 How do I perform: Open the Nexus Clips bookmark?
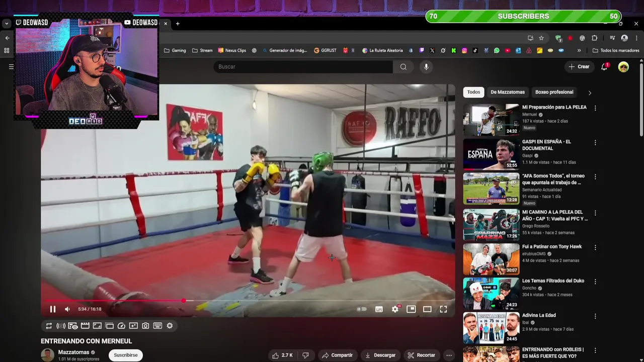[232, 50]
